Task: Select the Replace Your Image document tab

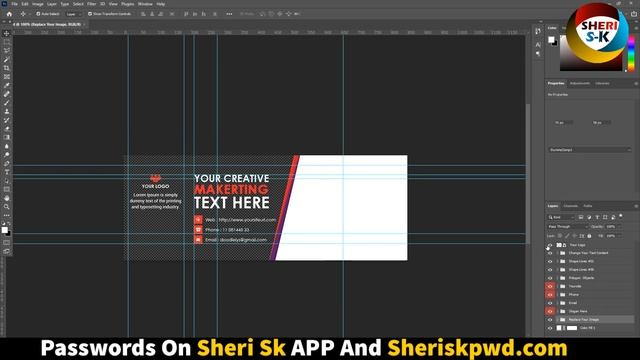Action: pos(47,24)
